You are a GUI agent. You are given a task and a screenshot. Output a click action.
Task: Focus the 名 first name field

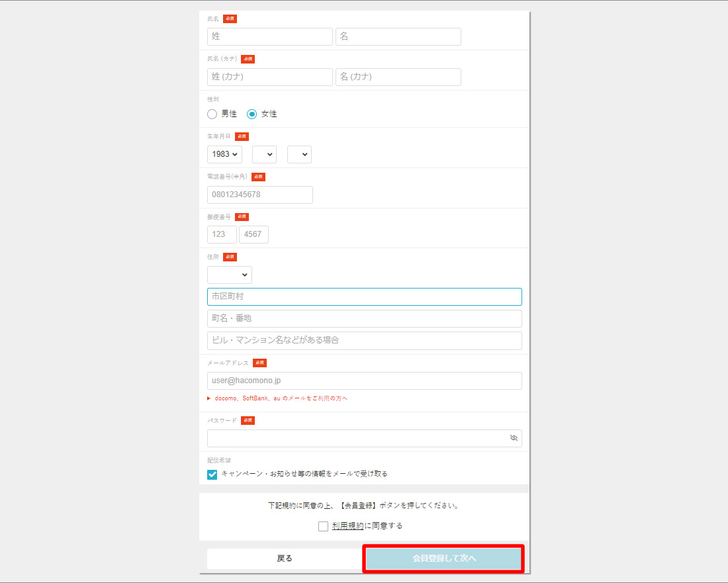[398, 36]
